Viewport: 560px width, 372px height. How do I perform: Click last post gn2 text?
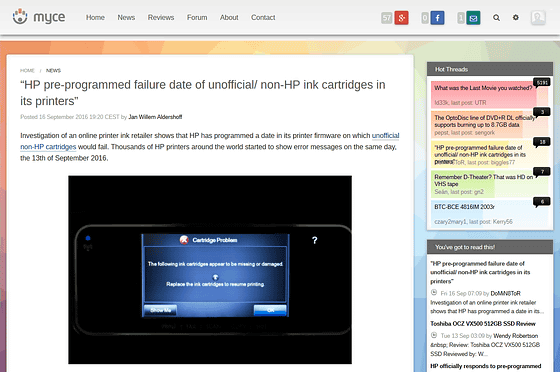(467, 192)
